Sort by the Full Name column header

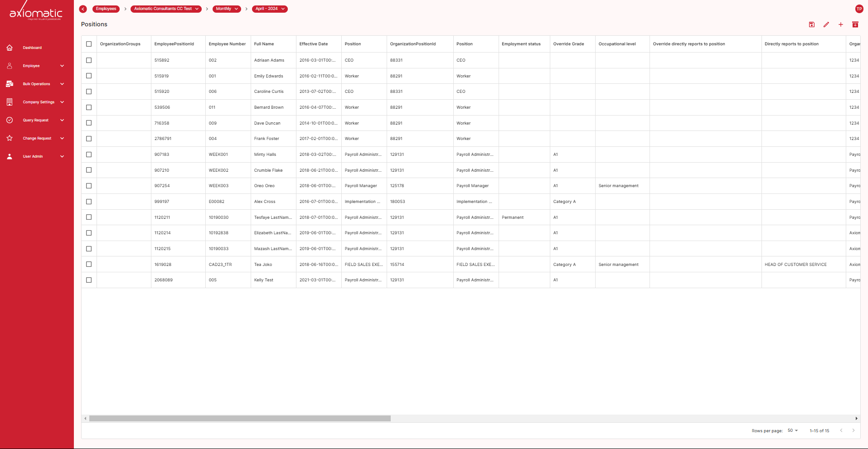tap(264, 44)
